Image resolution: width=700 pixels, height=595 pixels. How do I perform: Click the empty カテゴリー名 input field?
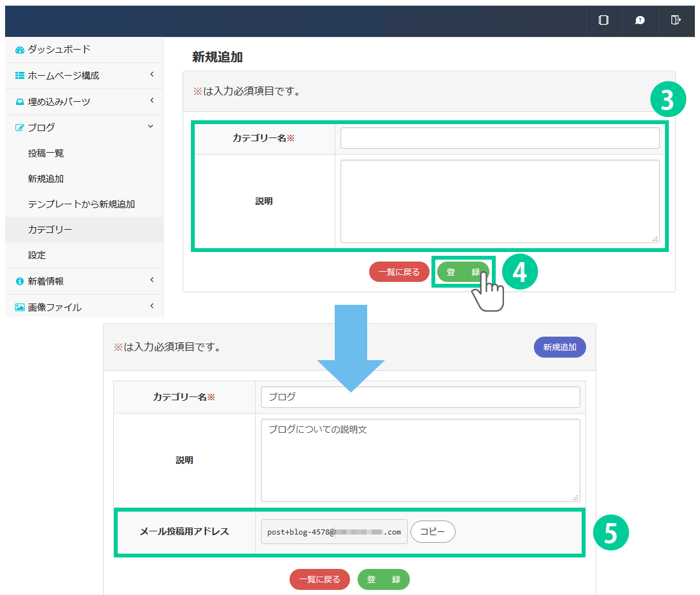tap(500, 138)
